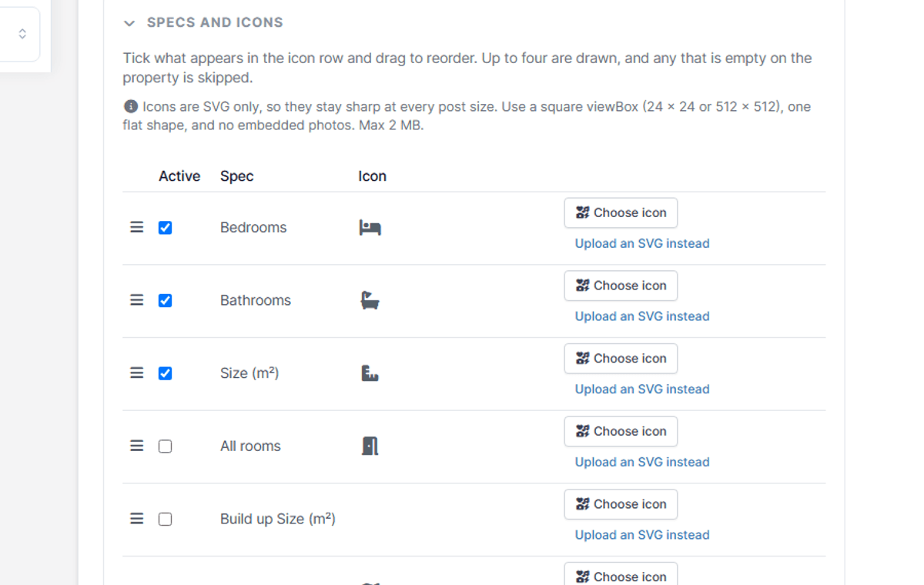
Task: Click the door icon for All rooms
Action: coord(370,446)
